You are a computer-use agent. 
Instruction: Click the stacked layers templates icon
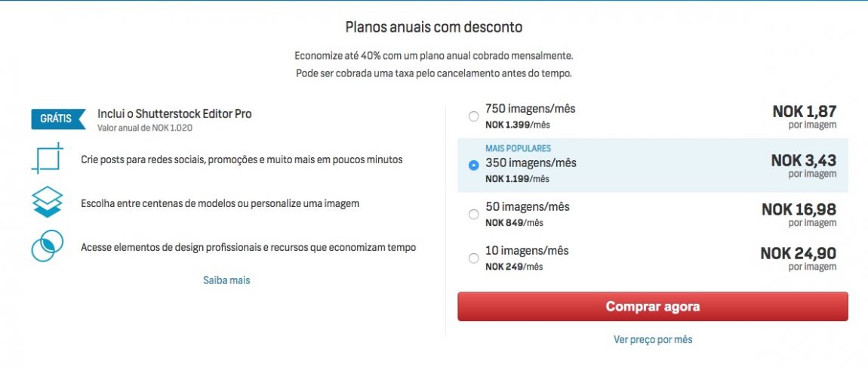coord(47,203)
